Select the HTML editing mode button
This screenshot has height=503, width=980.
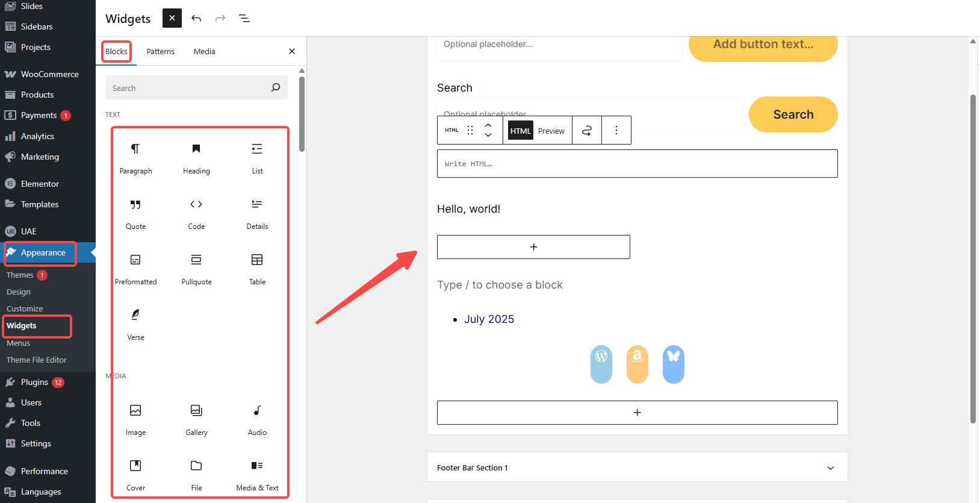(x=520, y=131)
